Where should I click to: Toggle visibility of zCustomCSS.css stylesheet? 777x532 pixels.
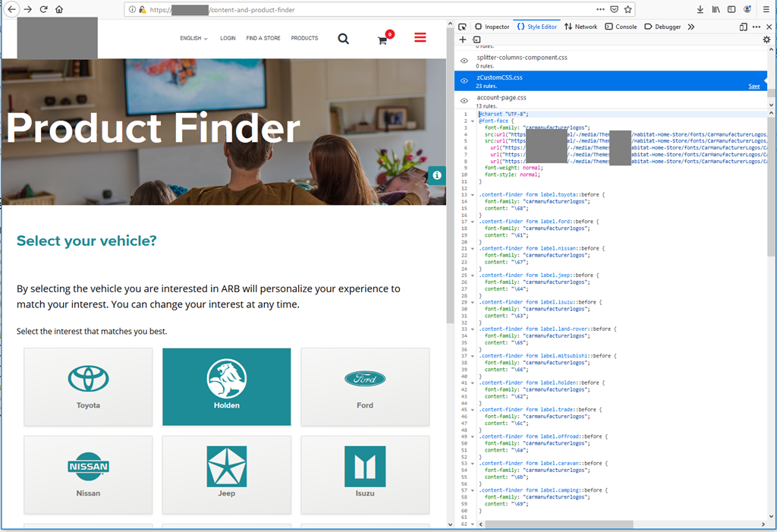click(x=464, y=81)
